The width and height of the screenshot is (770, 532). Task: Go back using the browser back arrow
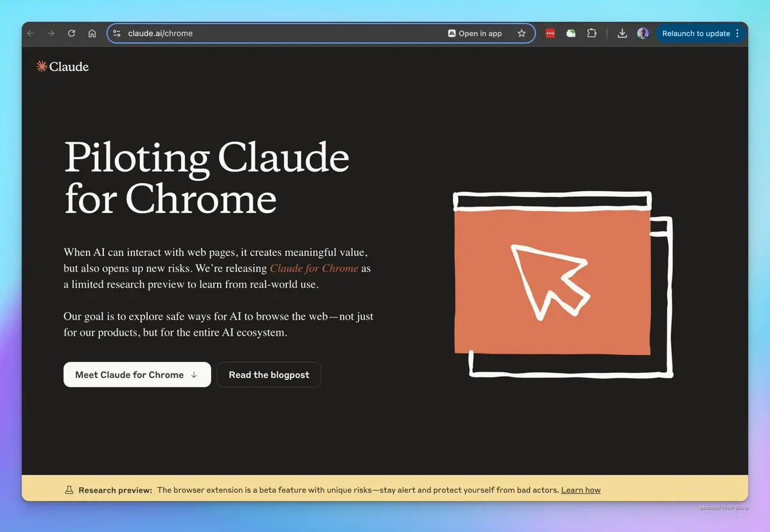tap(30, 33)
